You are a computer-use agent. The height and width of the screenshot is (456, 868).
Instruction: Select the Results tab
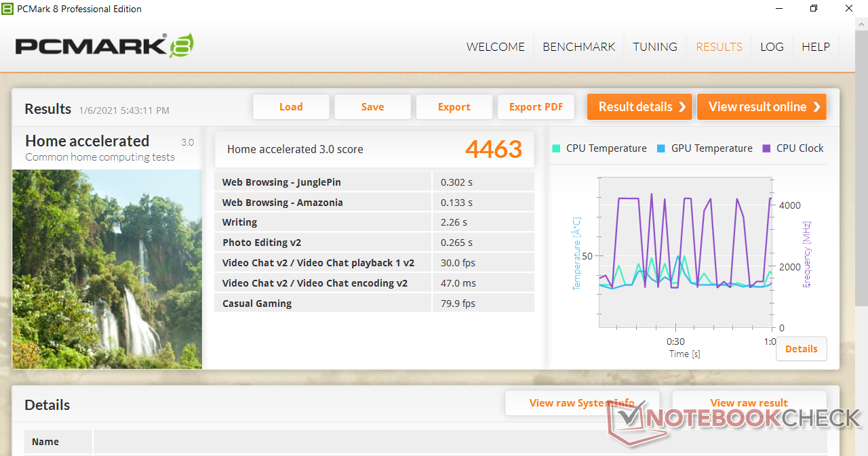click(719, 47)
